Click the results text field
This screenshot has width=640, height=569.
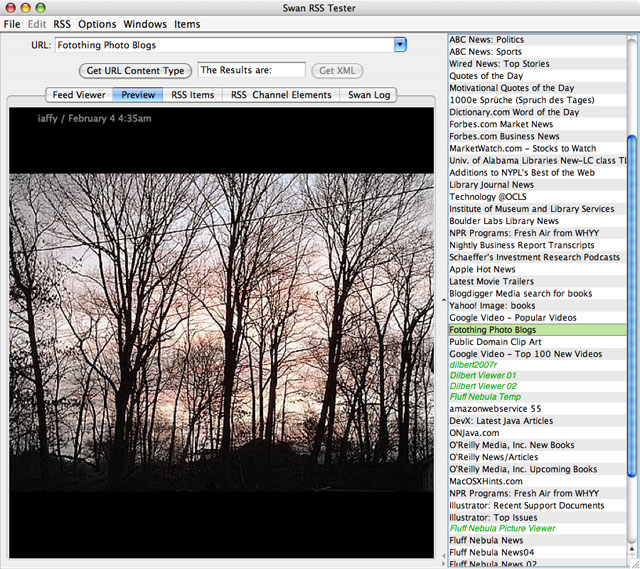coord(251,70)
